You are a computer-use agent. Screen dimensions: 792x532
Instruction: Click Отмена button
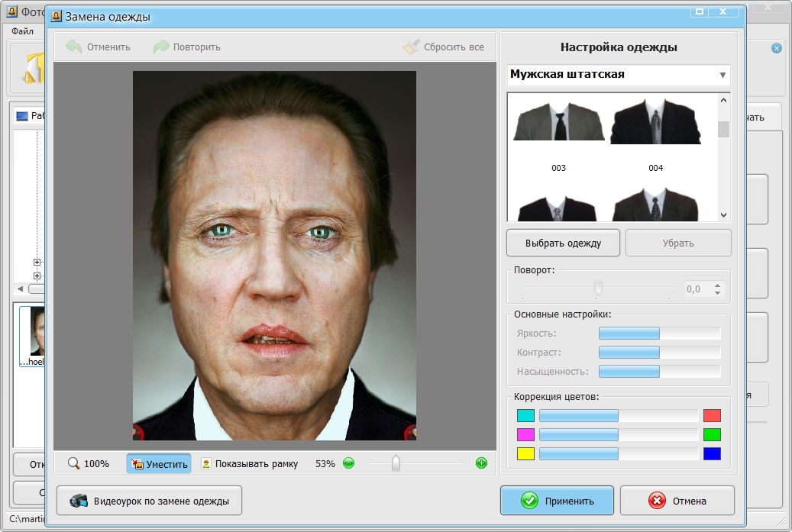tap(677, 501)
